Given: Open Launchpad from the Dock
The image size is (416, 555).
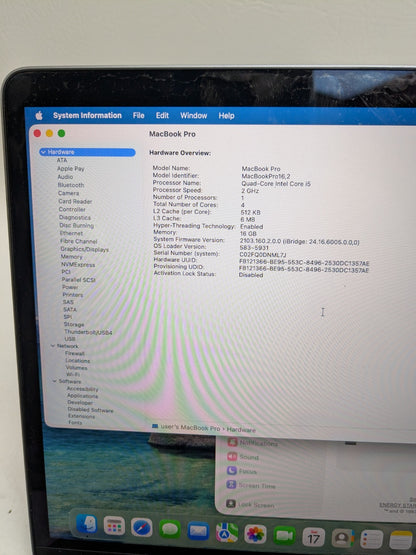Looking at the screenshot, I should [114, 526].
